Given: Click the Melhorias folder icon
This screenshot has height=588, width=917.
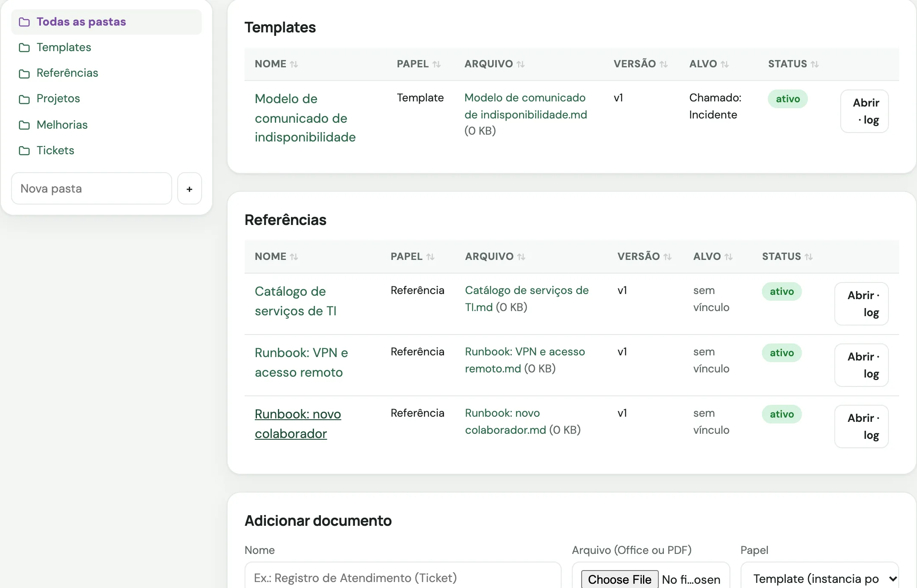Looking at the screenshot, I should (x=24, y=125).
